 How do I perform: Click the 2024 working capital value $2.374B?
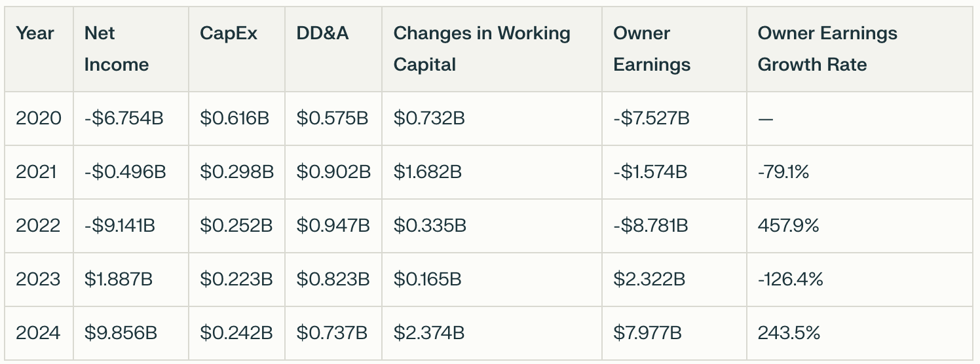429,333
